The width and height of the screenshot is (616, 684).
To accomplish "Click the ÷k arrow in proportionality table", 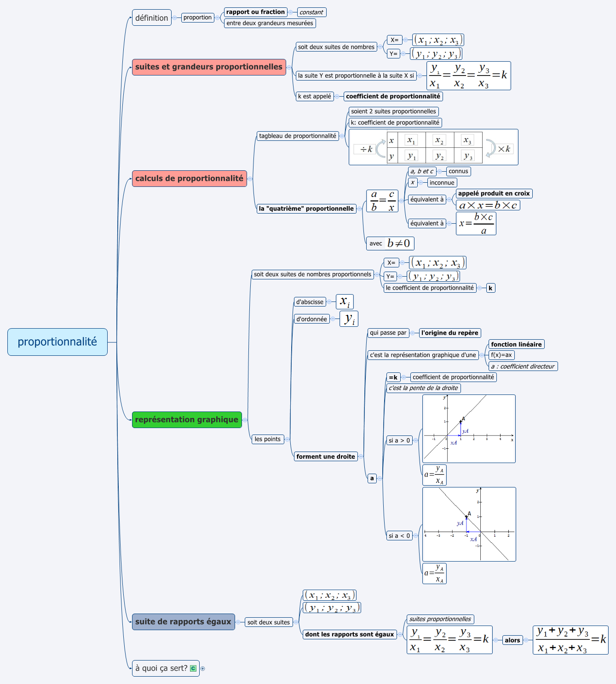I will point(380,149).
